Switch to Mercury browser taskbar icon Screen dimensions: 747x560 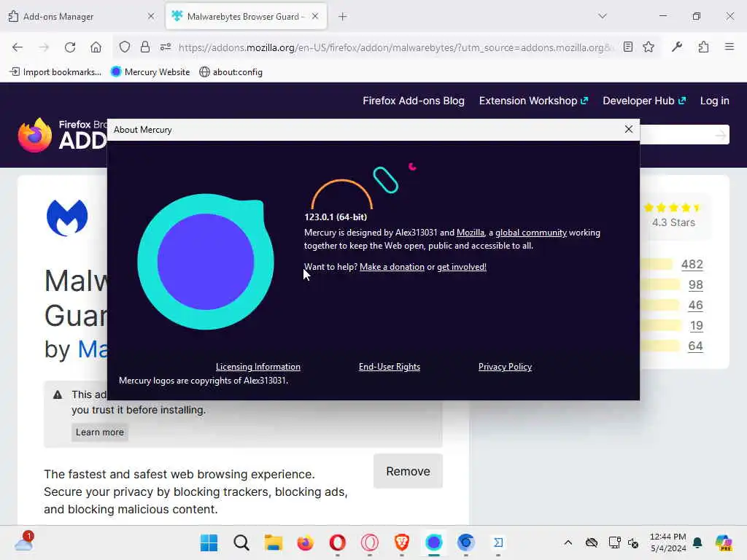(433, 542)
